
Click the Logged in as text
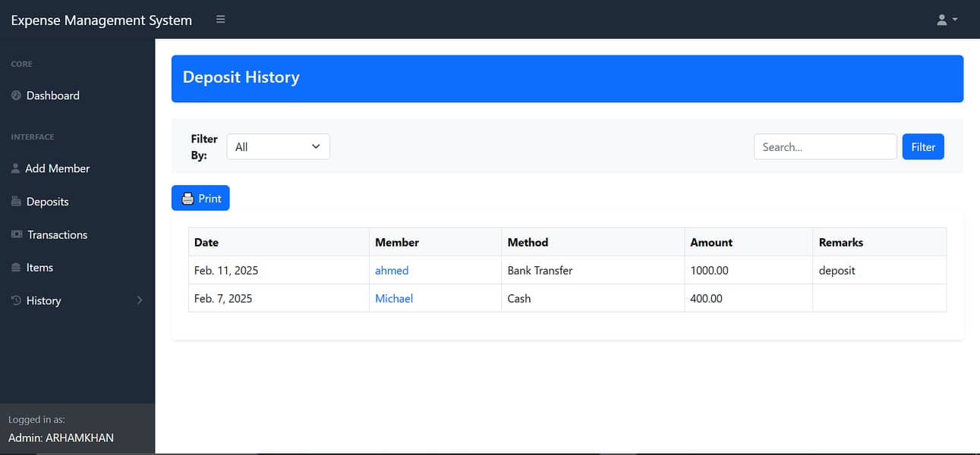click(x=37, y=419)
